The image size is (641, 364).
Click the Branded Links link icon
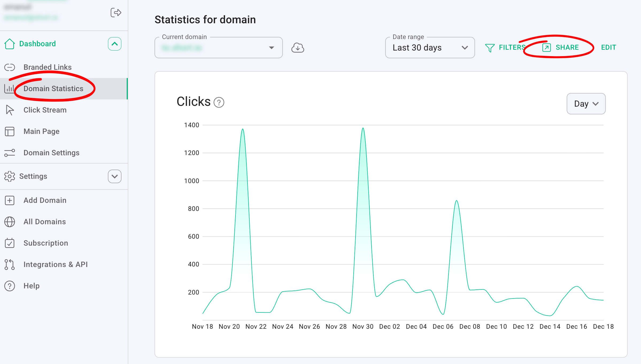[x=10, y=67]
